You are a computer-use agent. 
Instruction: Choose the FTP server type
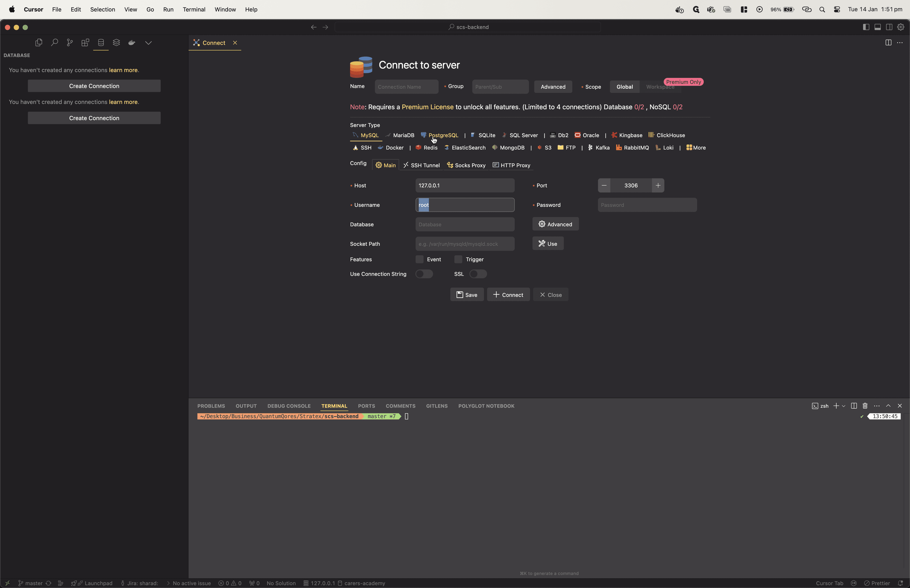click(x=567, y=148)
